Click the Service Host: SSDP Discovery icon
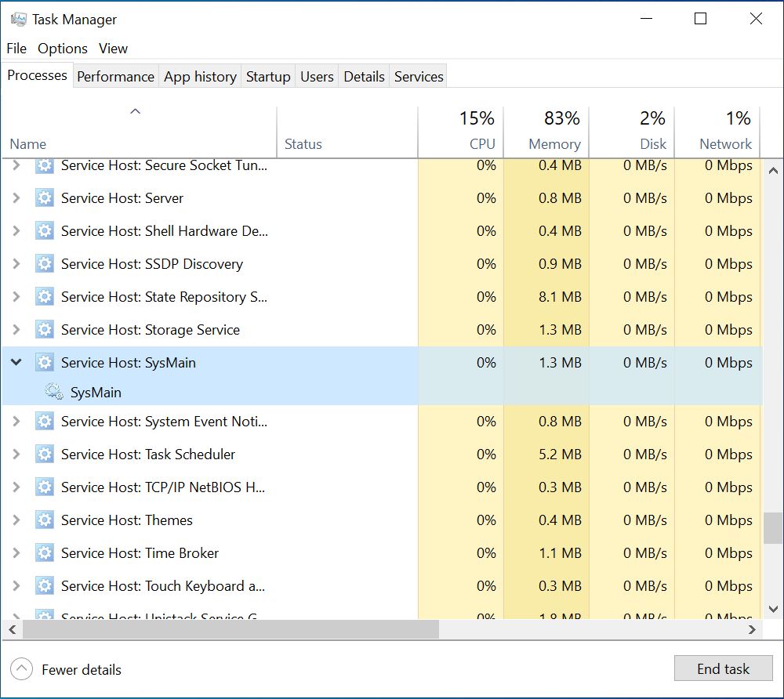 tap(45, 264)
